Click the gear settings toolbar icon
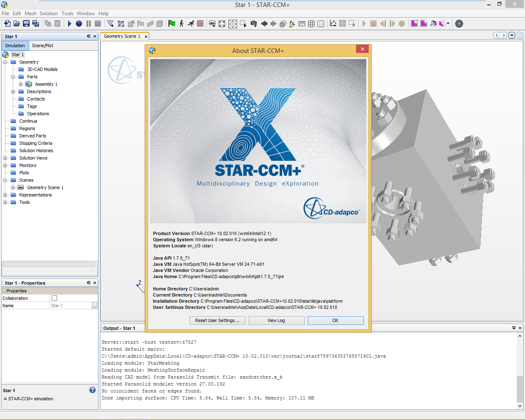 [x=459, y=24]
